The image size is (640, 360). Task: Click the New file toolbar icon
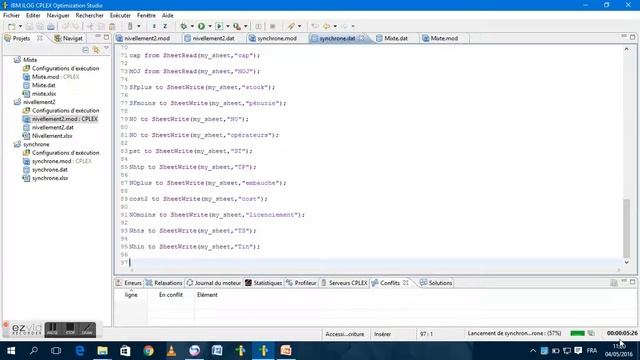(11, 27)
